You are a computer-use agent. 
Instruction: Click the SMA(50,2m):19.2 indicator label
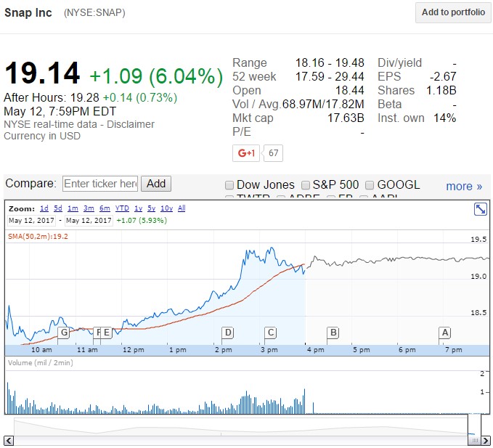(38, 237)
